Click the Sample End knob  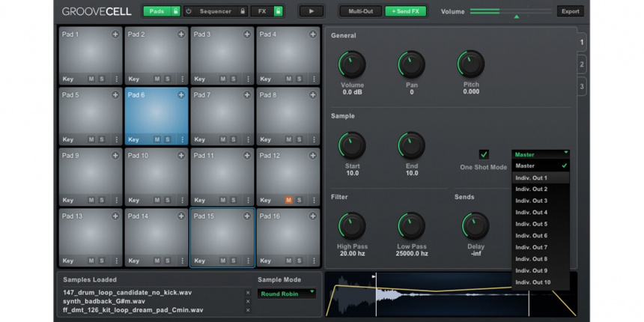click(x=412, y=145)
